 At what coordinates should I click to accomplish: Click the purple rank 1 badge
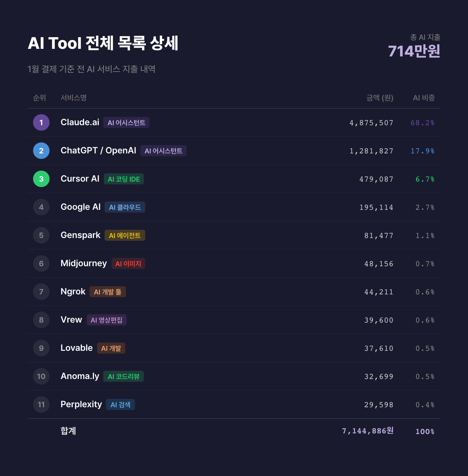pos(41,122)
